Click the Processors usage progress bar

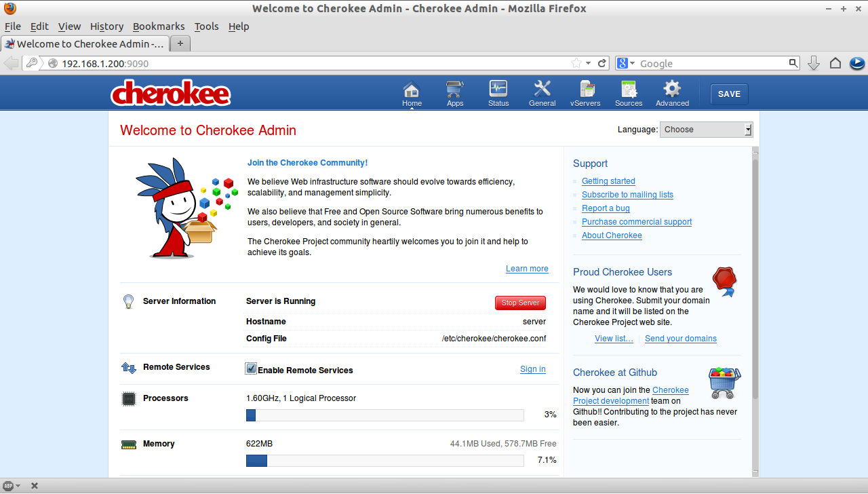tap(385, 415)
